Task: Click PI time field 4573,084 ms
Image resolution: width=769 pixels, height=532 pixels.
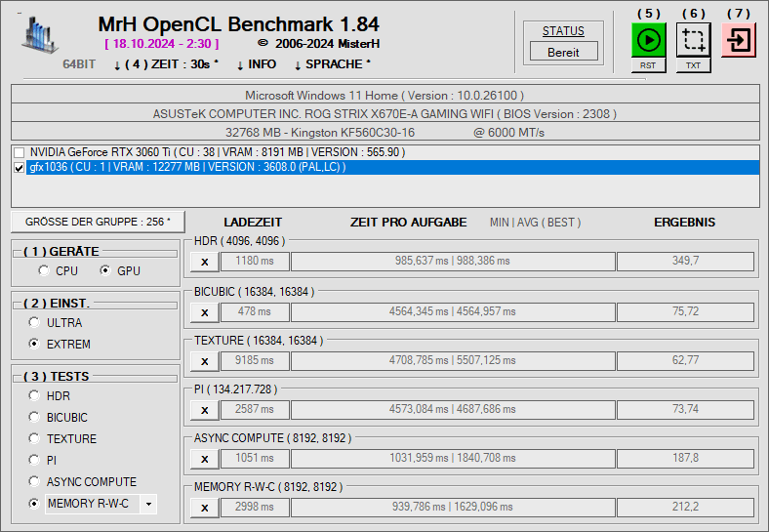Action: pyautogui.click(x=453, y=409)
